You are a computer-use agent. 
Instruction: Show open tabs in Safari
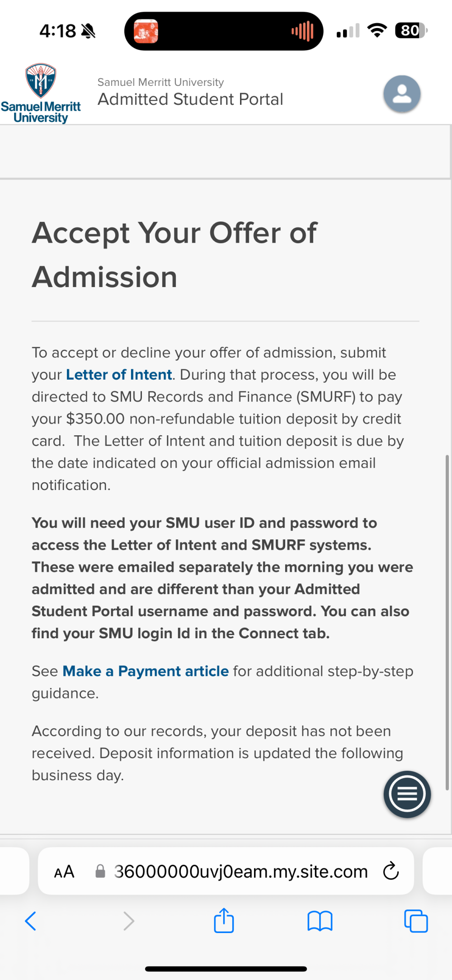416,921
